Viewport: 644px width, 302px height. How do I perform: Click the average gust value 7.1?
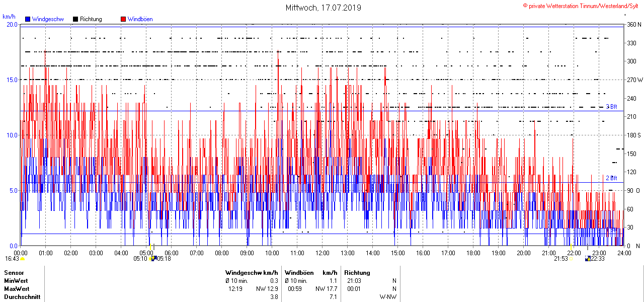[x=333, y=297]
